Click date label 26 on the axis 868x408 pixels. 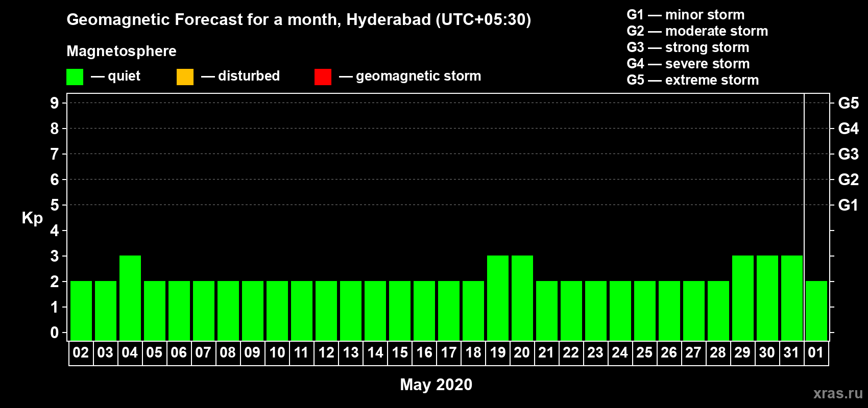669,352
